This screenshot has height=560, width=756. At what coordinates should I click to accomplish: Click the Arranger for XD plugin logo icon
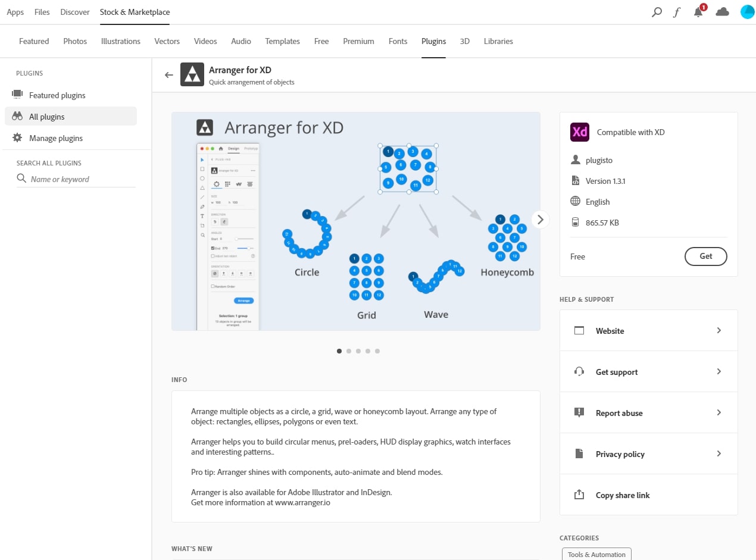point(192,74)
